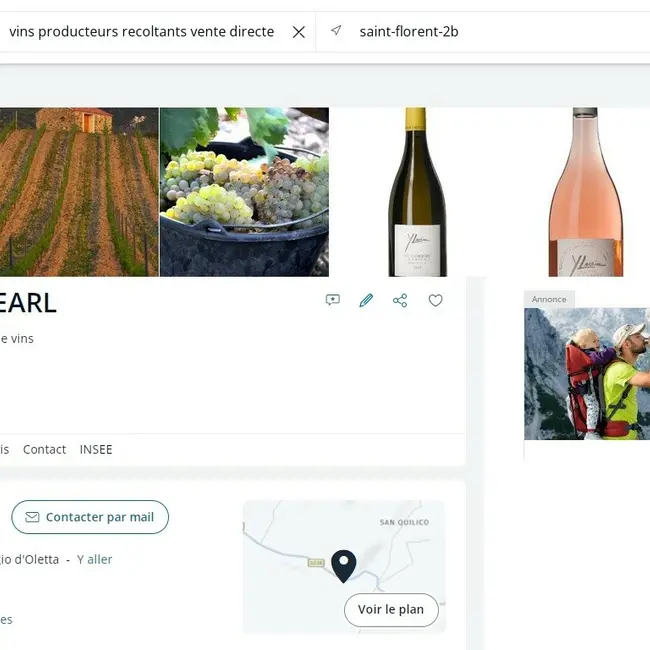
Task: Click the search field with vins producteurs text
Action: [x=141, y=32]
